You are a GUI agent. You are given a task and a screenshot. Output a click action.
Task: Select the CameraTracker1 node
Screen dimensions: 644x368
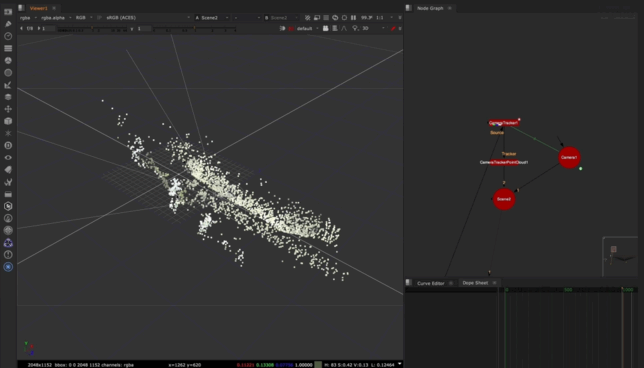pyautogui.click(x=504, y=123)
